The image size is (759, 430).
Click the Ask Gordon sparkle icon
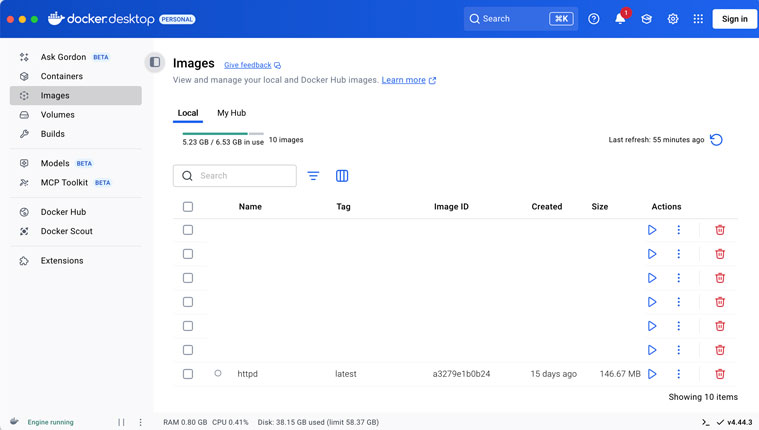tap(24, 57)
